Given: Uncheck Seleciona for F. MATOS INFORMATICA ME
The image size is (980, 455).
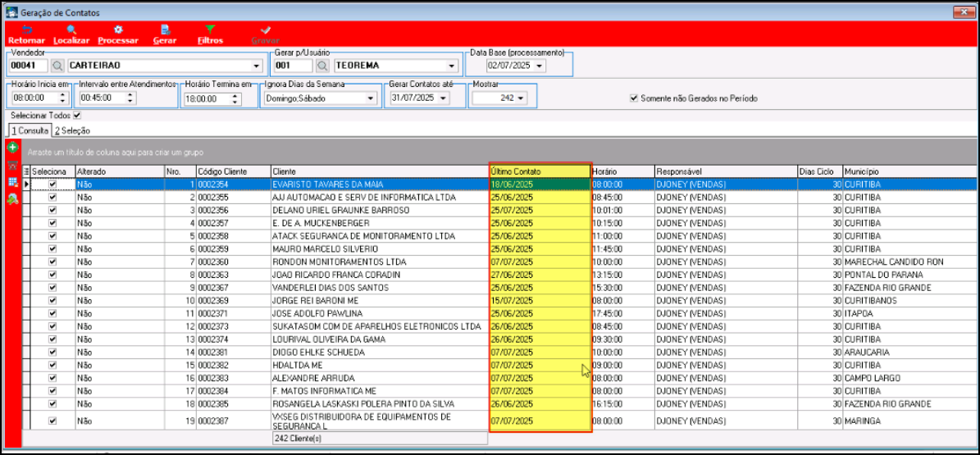Looking at the screenshot, I should [x=52, y=390].
